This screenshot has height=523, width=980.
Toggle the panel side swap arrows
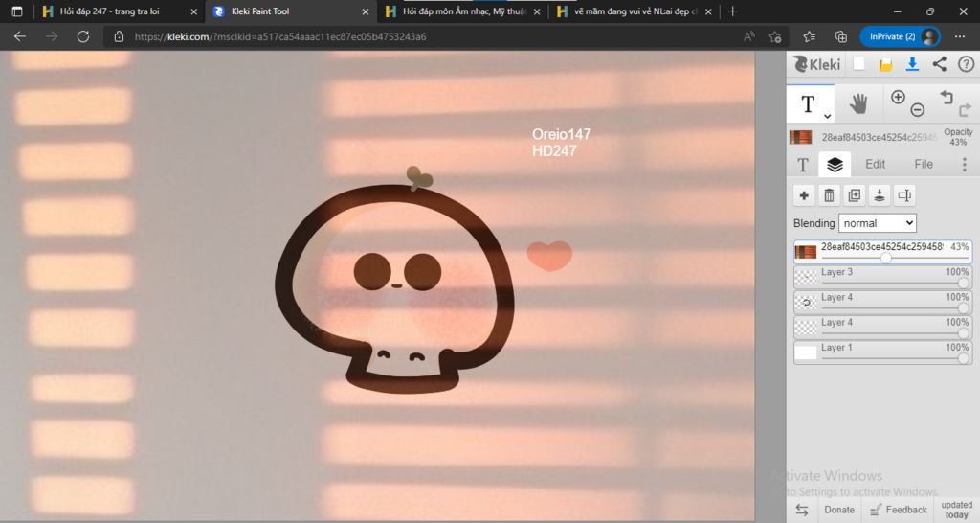pyautogui.click(x=802, y=510)
